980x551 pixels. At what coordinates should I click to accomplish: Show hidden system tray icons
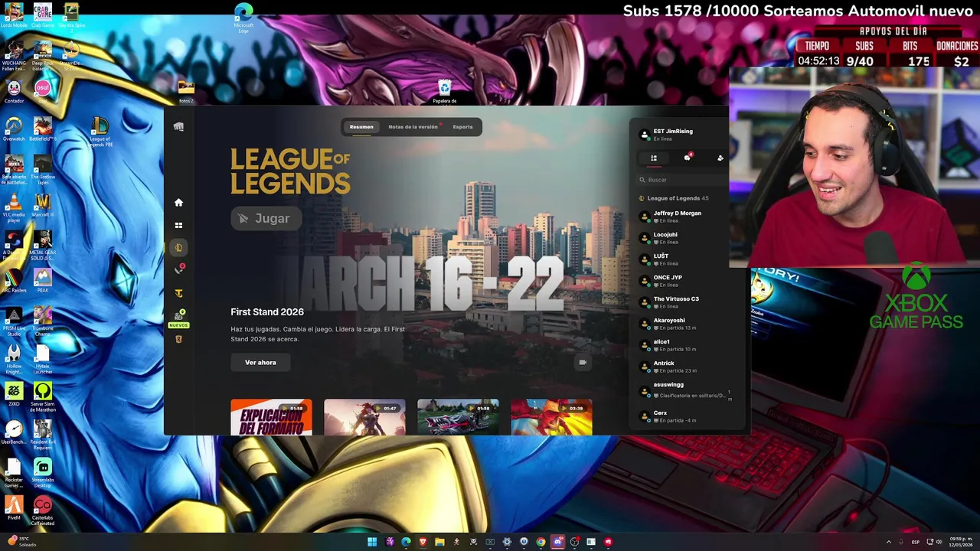[889, 542]
